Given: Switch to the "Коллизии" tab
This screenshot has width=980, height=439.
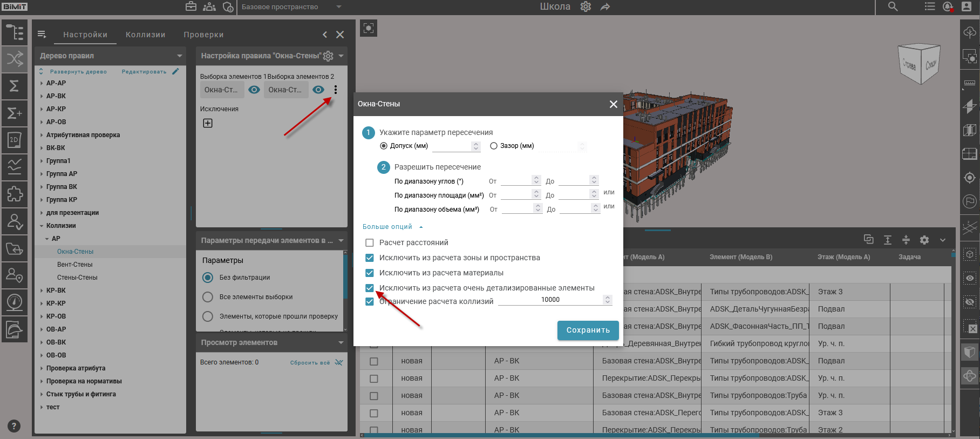Looking at the screenshot, I should click(145, 35).
